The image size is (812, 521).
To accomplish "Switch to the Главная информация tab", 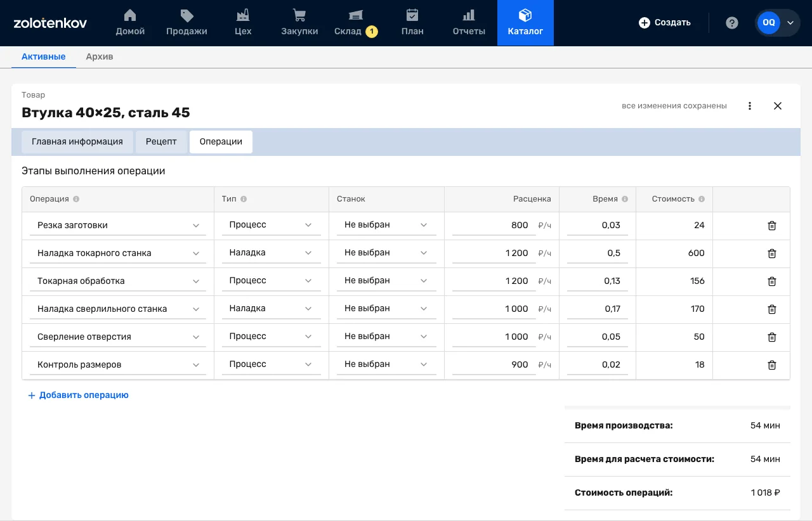I will tap(77, 142).
